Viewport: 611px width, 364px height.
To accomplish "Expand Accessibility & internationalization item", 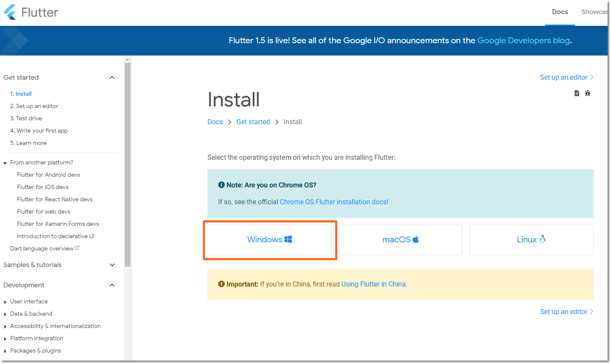I will coord(5,326).
